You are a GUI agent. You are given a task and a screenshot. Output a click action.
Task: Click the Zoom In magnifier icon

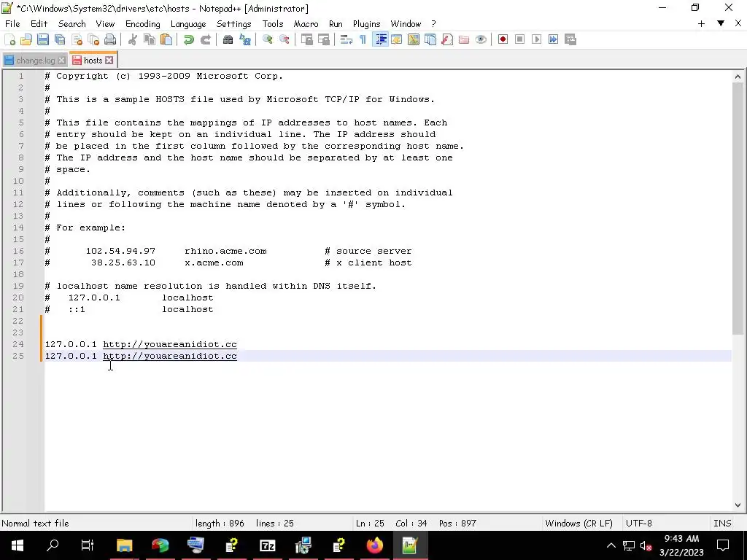click(267, 39)
